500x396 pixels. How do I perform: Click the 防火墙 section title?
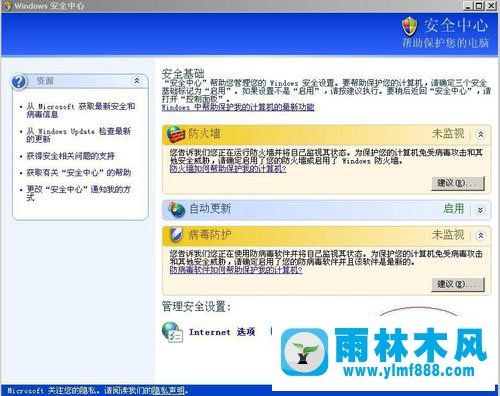click(x=204, y=134)
